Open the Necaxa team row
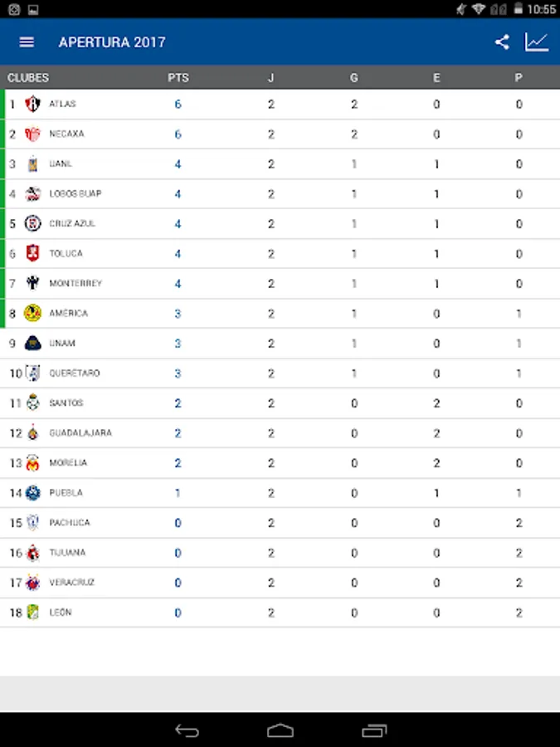Viewport: 560px width, 747px height. pyautogui.click(x=280, y=134)
